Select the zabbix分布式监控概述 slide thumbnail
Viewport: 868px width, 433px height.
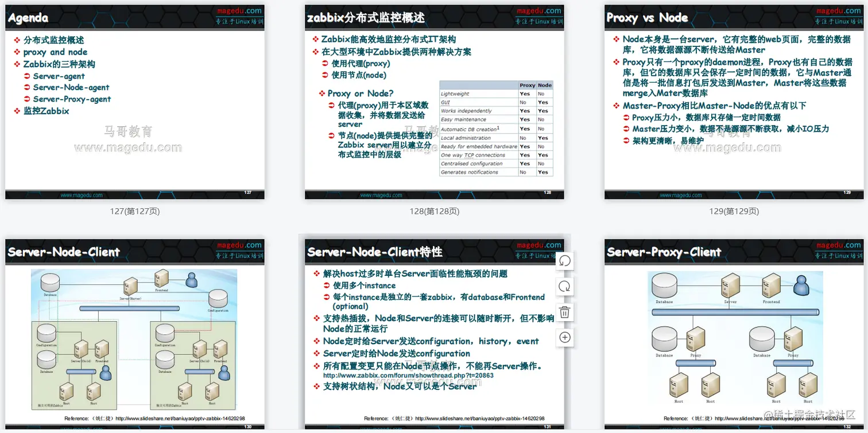point(435,102)
